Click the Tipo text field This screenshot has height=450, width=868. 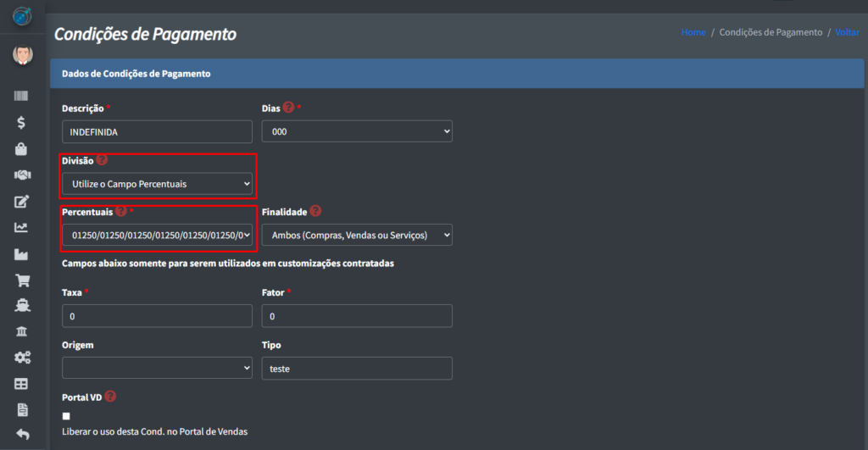[357, 368]
